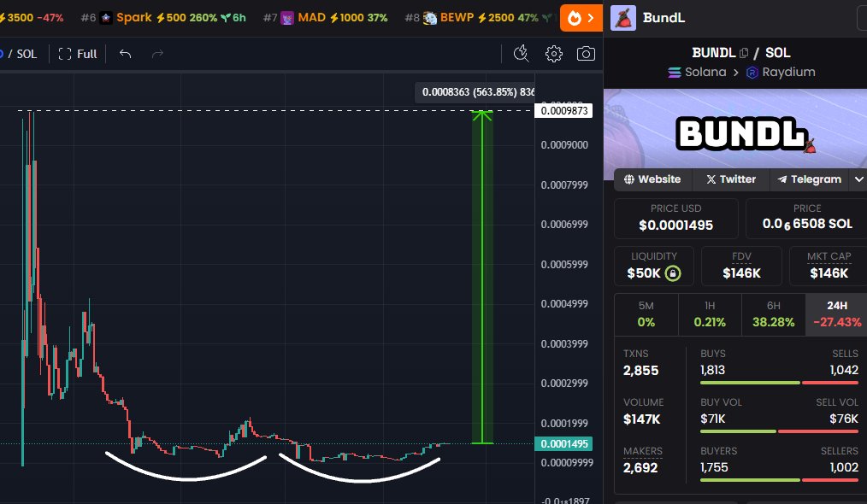Image resolution: width=867 pixels, height=504 pixels.
Task: Open the BUNDL Telegram link
Action: [x=809, y=179]
